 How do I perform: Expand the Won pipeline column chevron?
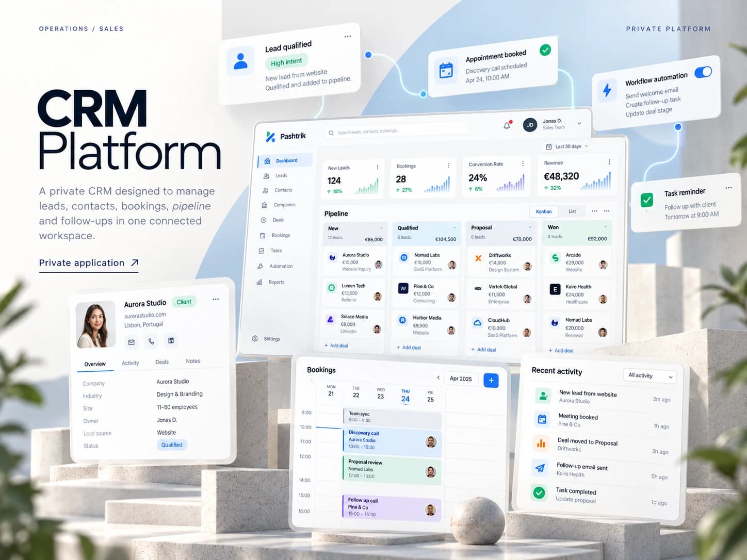click(x=605, y=226)
